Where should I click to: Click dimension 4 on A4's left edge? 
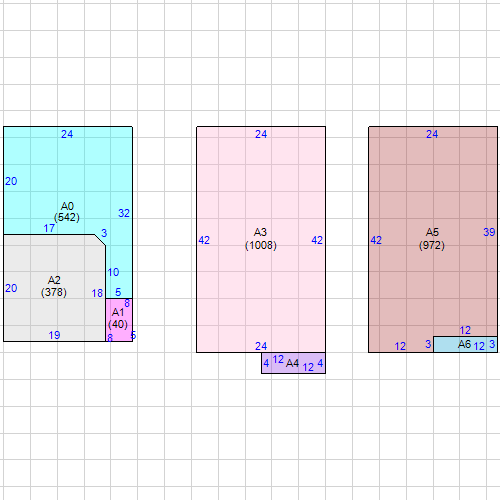click(x=266, y=363)
